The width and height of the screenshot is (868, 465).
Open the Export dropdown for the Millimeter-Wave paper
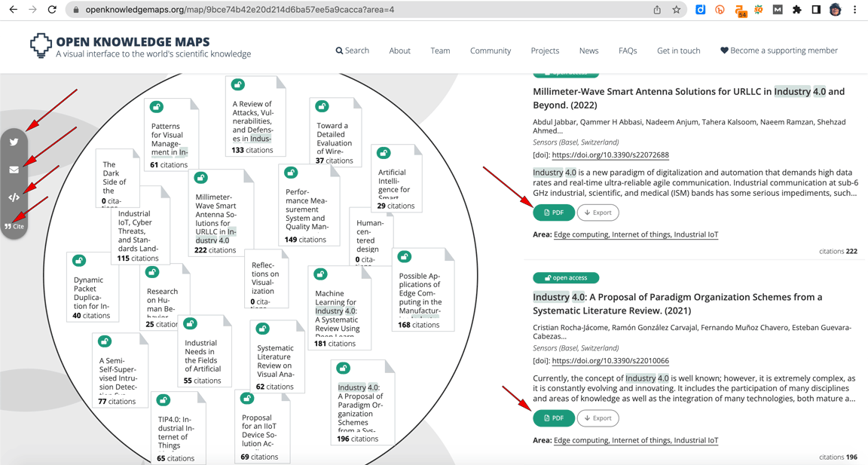point(598,212)
